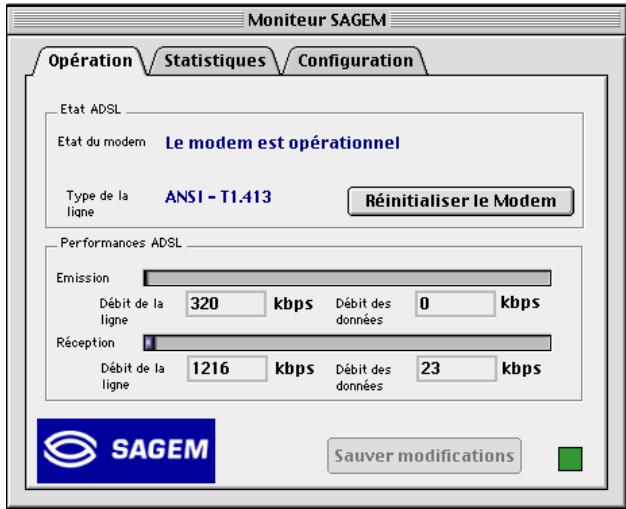This screenshot has width=626, height=509.
Task: Click the Réception progress bar
Action: pyautogui.click(x=347, y=343)
